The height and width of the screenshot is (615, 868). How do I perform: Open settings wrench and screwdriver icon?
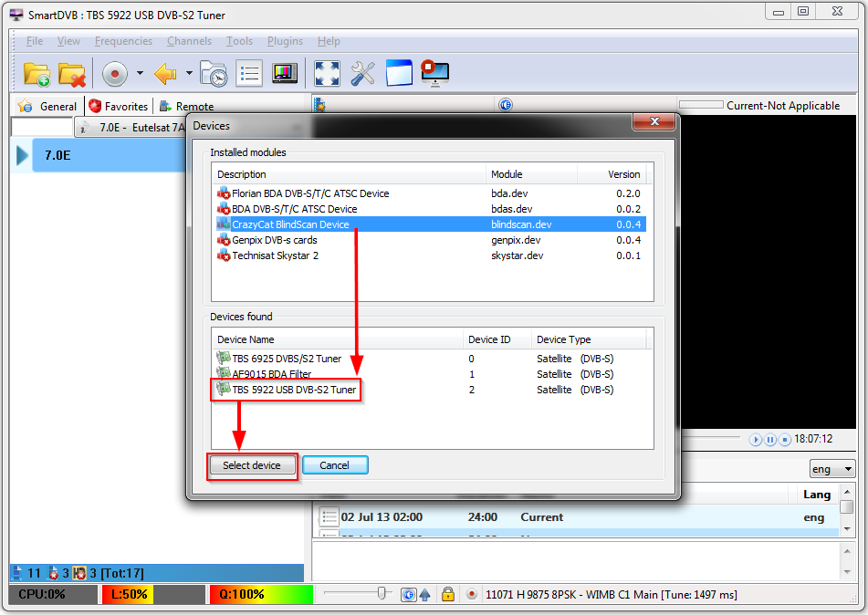tap(363, 73)
